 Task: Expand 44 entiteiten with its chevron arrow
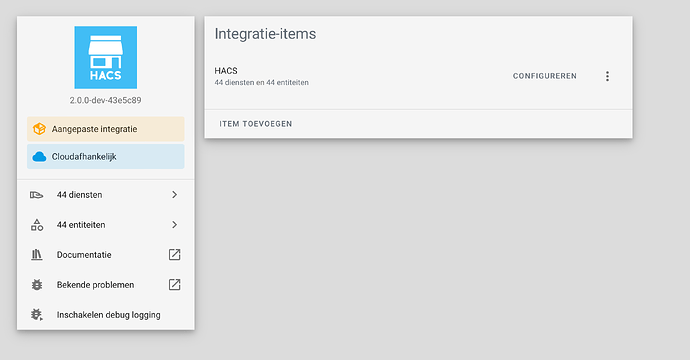[x=175, y=224]
